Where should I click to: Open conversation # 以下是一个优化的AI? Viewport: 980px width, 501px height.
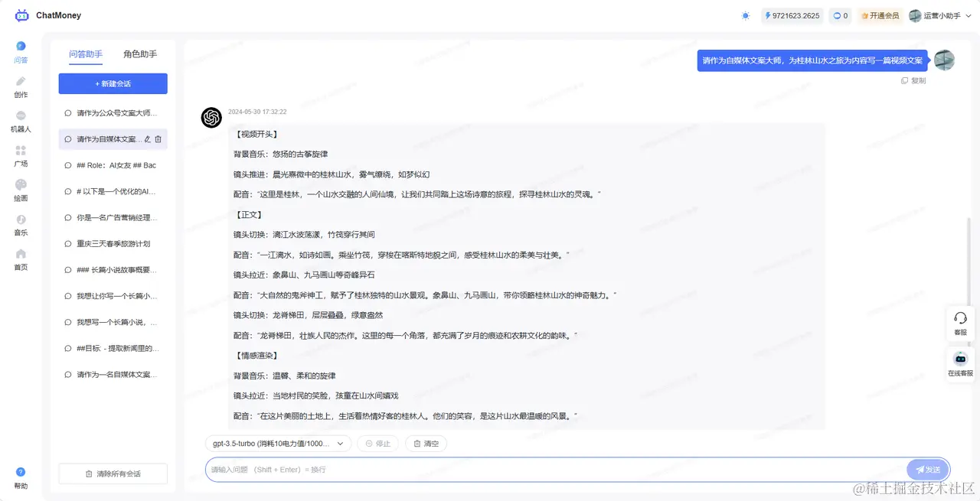point(113,191)
